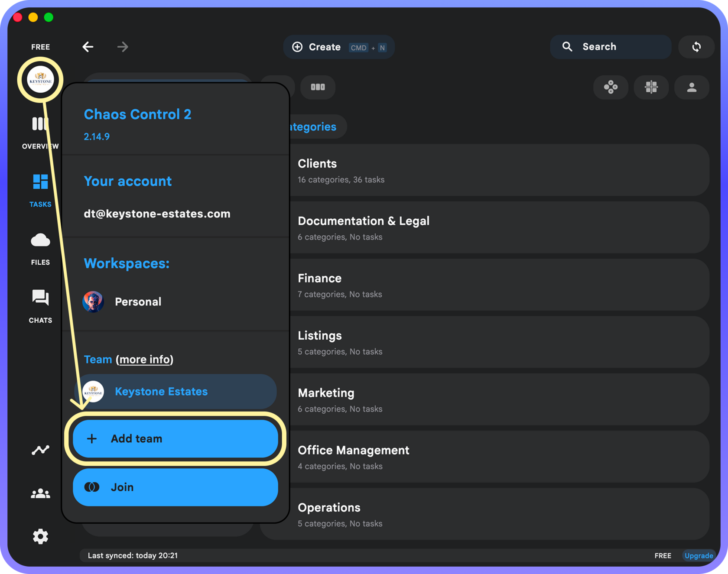Image resolution: width=728 pixels, height=574 pixels.
Task: Click the person profile icon
Action: [692, 87]
